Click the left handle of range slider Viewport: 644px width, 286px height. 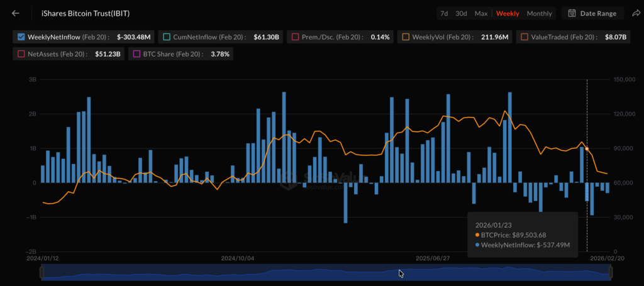(x=42, y=272)
